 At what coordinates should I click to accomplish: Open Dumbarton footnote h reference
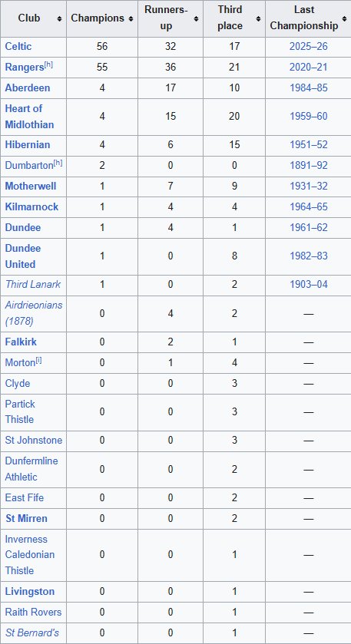coord(58,163)
